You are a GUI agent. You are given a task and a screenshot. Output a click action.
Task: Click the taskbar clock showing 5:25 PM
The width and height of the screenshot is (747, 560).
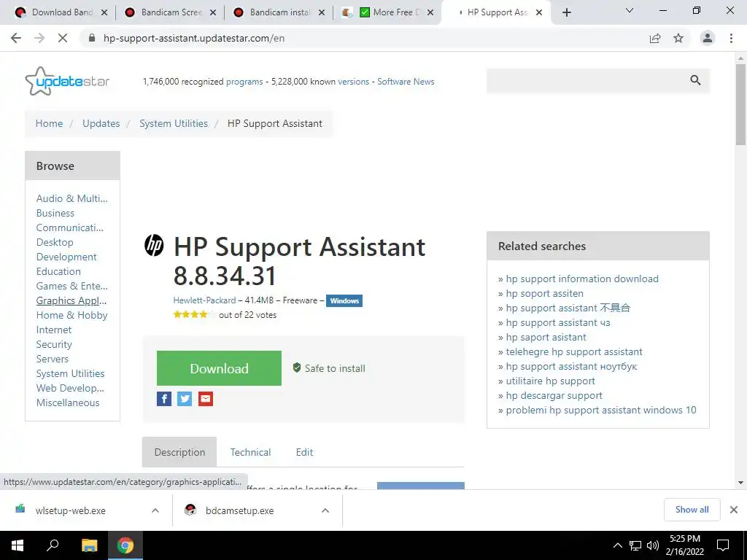tap(684, 545)
